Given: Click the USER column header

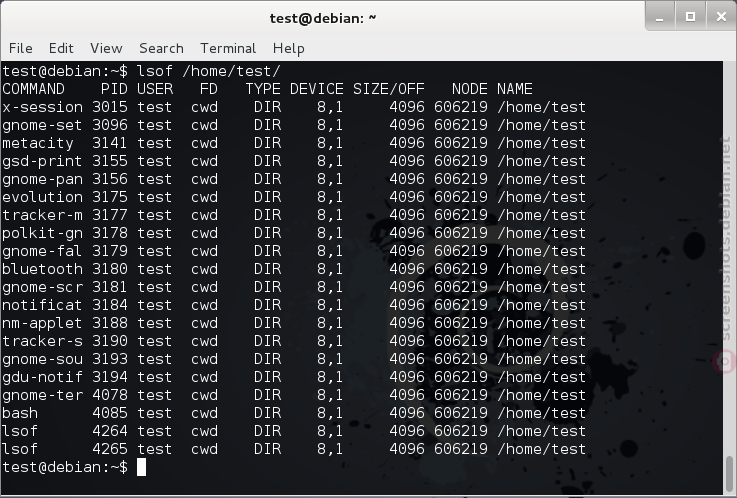Looking at the screenshot, I should pos(155,89).
